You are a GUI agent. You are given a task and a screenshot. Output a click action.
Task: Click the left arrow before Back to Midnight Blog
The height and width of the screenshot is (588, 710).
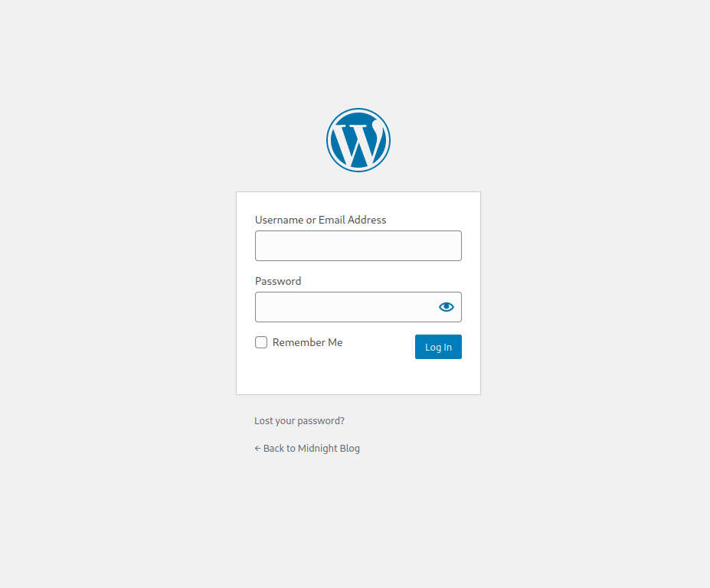coord(257,448)
